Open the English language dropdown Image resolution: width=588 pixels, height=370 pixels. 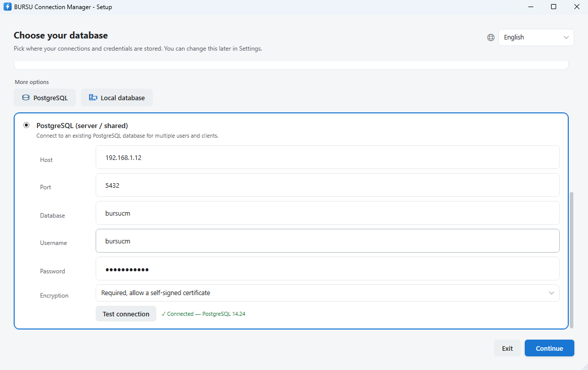pyautogui.click(x=536, y=37)
